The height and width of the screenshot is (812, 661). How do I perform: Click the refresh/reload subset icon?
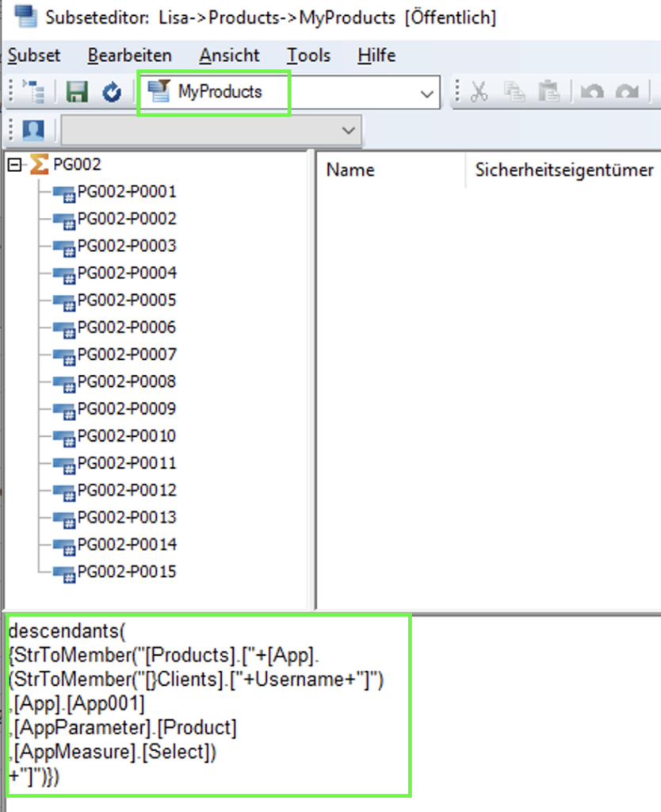(112, 92)
